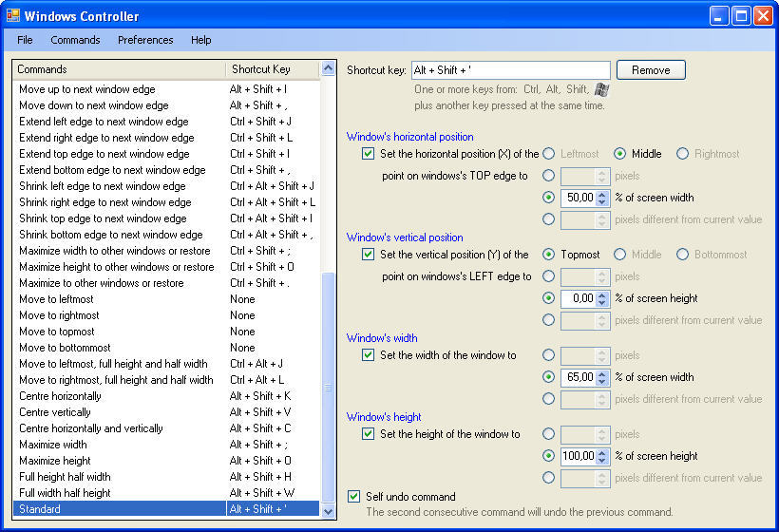Screen dimensions: 779x532
Task: Select the Full width half height command
Action: (166, 493)
